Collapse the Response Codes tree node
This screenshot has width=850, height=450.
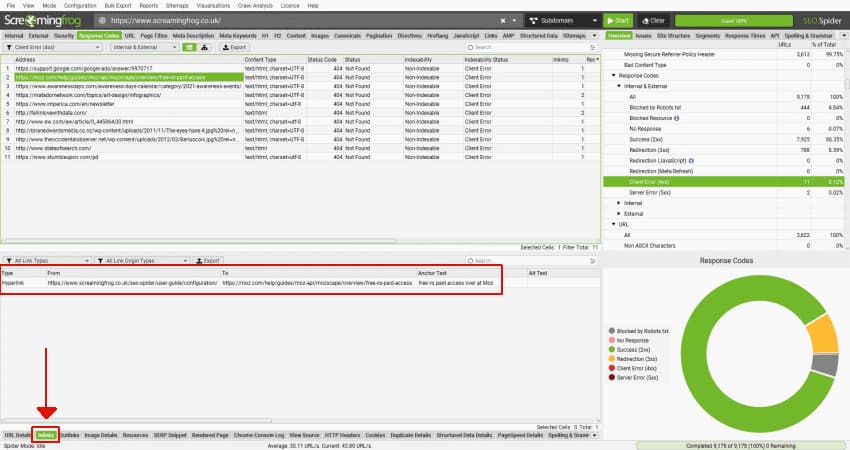613,75
